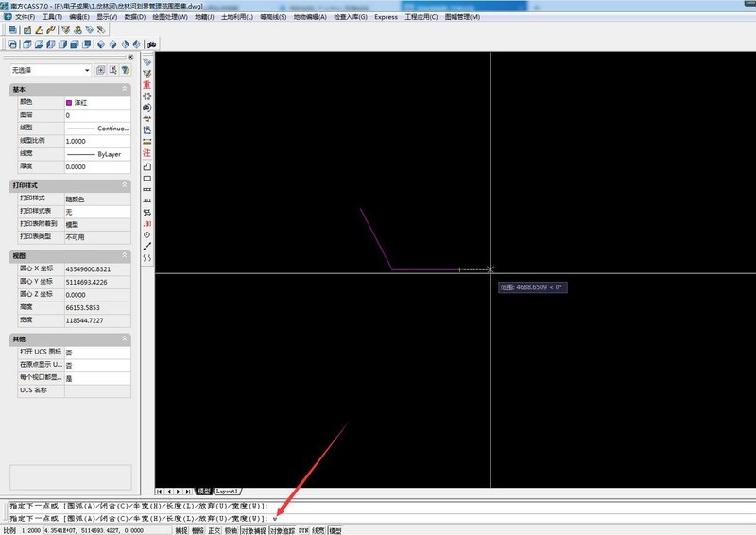Click the binoculars icon on the view toolbar

point(152,44)
